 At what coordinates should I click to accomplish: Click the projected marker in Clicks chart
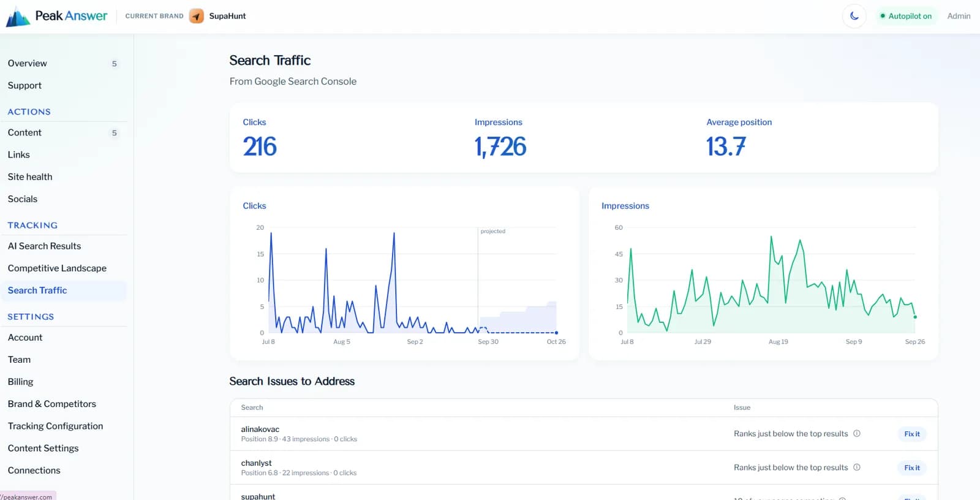(x=492, y=231)
